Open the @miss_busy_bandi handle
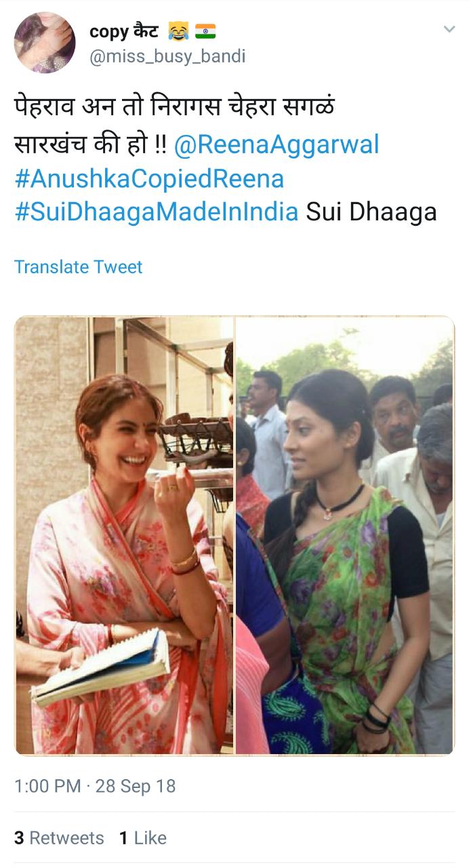The height and width of the screenshot is (868, 469). (167, 57)
